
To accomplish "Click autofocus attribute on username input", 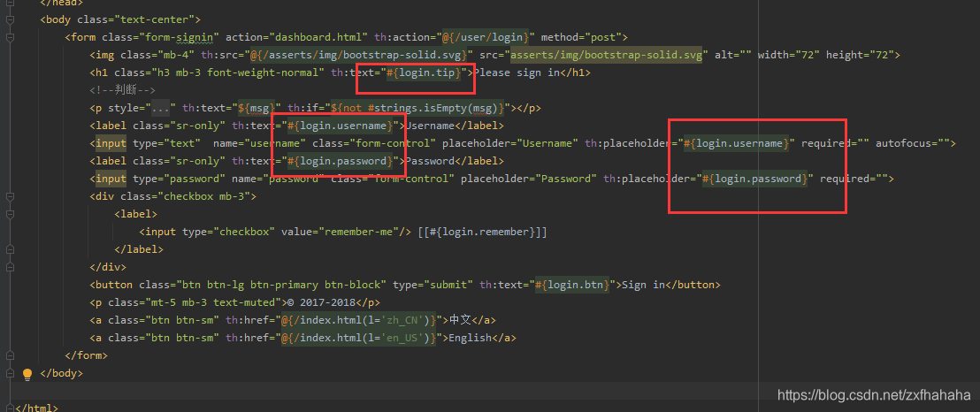I will pyautogui.click(x=913, y=143).
